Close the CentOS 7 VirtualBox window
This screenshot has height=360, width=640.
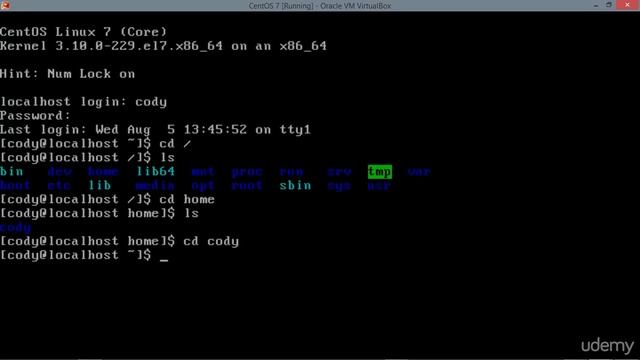[x=628, y=5]
